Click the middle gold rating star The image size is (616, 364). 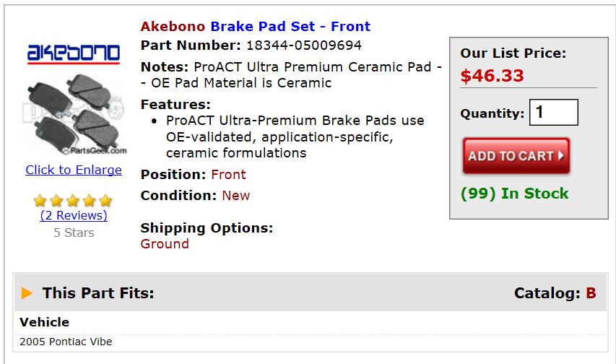pos(74,201)
